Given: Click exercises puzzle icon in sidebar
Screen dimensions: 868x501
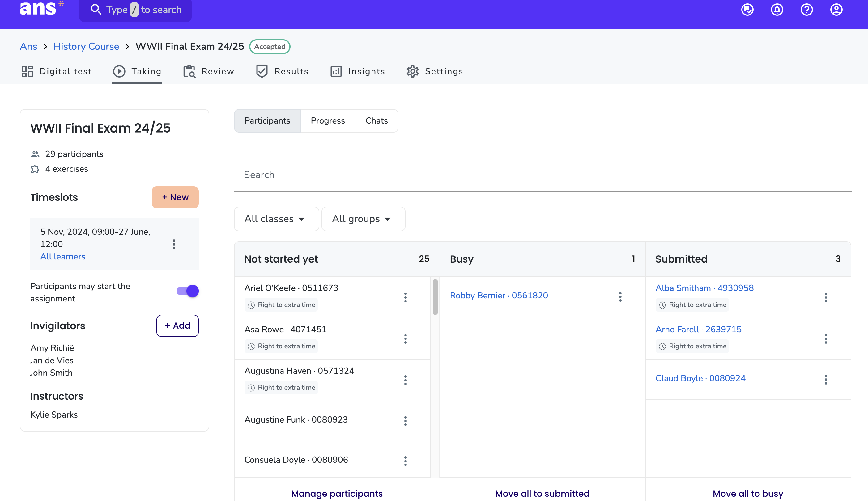Looking at the screenshot, I should [35, 169].
